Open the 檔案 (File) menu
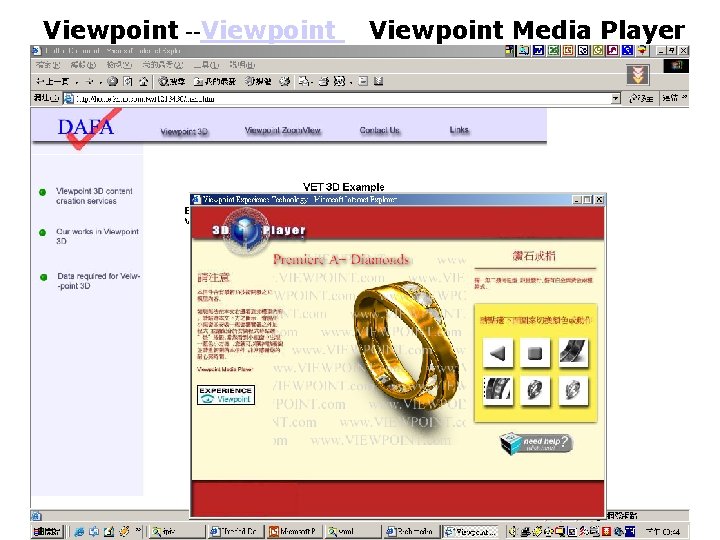The width and height of the screenshot is (720, 540). point(48,65)
